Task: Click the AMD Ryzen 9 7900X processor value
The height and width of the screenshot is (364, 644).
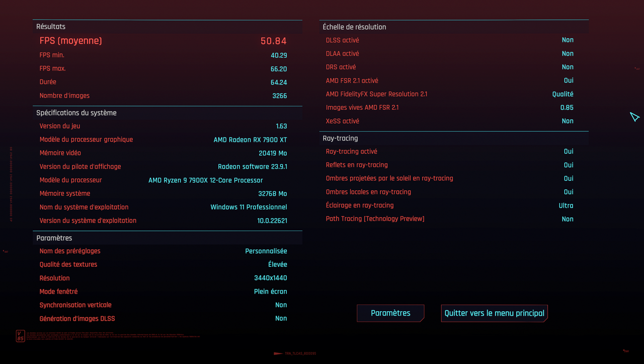Action: (206, 180)
